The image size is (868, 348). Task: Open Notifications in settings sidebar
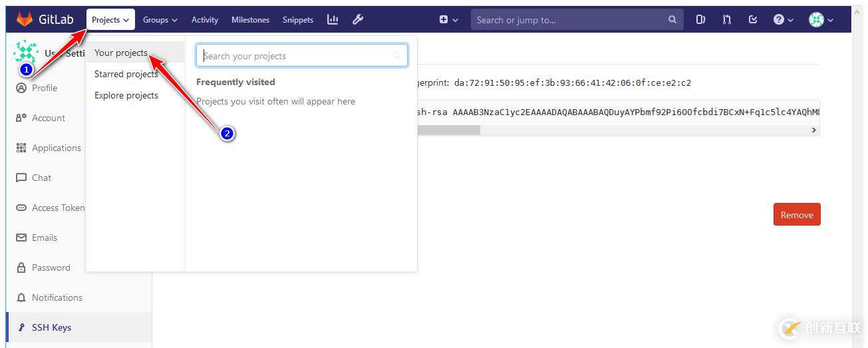coord(57,297)
